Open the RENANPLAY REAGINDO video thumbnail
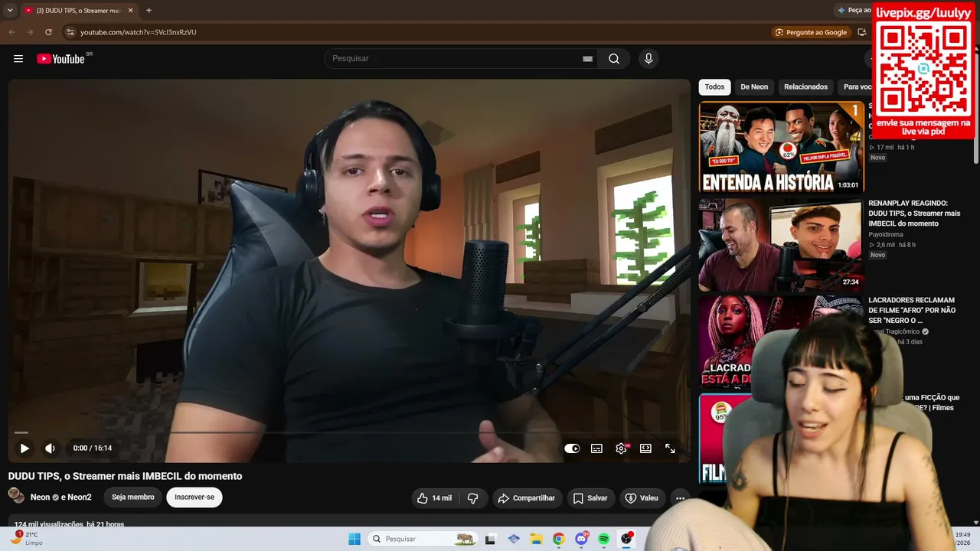 781,245
